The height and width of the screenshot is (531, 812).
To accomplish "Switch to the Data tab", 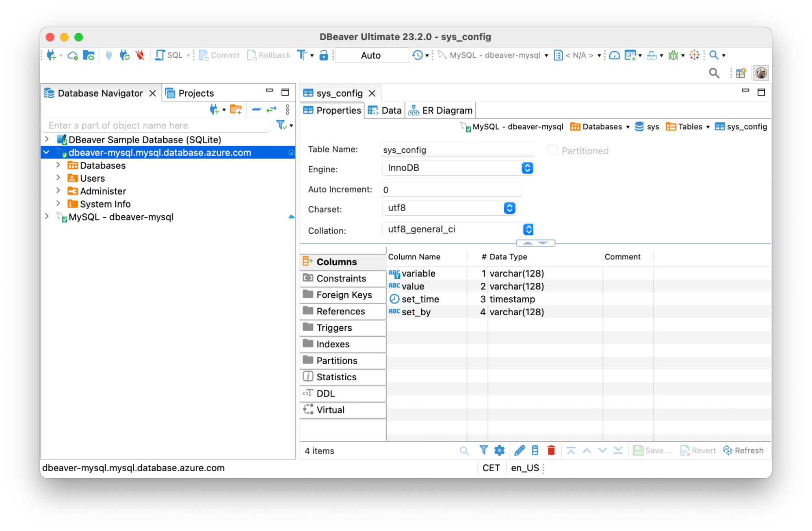I will click(x=385, y=111).
